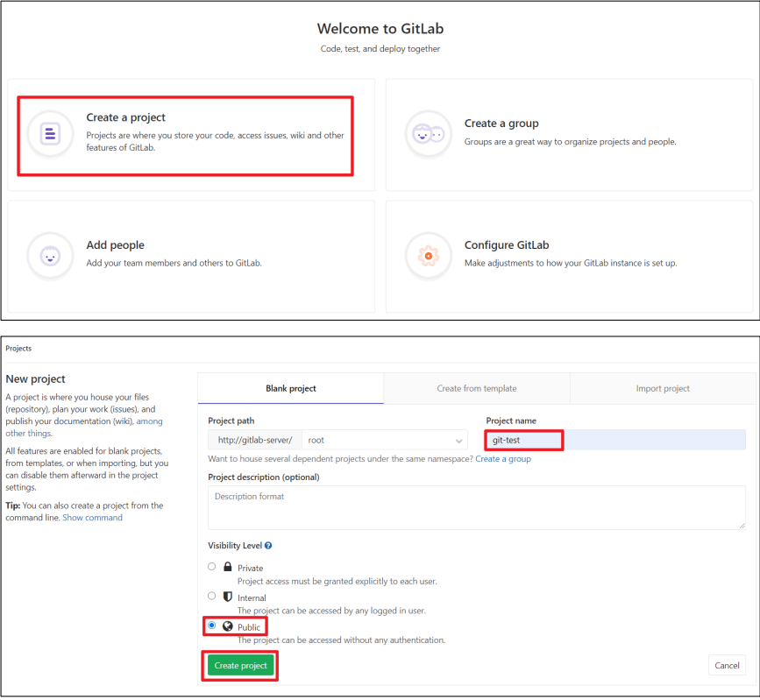
Task: Click the Internal shield icon
Action: click(x=227, y=597)
